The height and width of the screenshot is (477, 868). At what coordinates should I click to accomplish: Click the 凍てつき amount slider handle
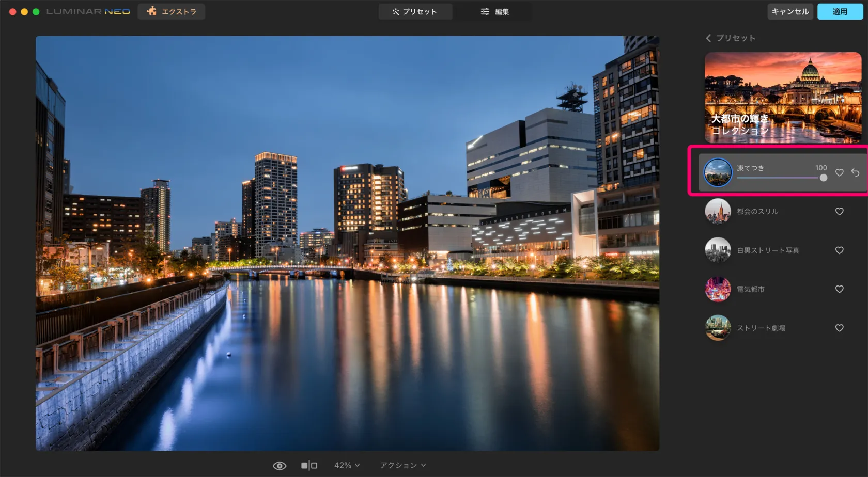point(823,178)
